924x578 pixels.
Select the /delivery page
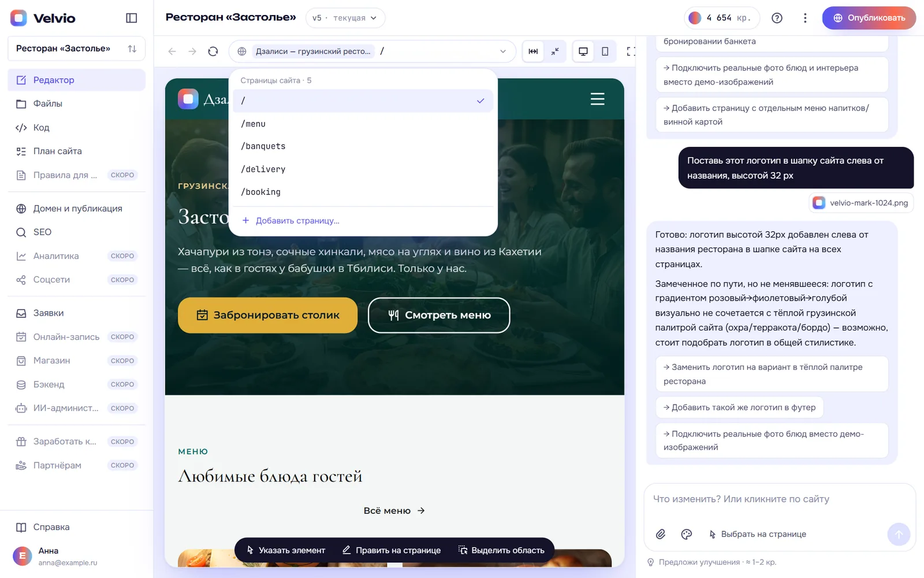pos(363,169)
